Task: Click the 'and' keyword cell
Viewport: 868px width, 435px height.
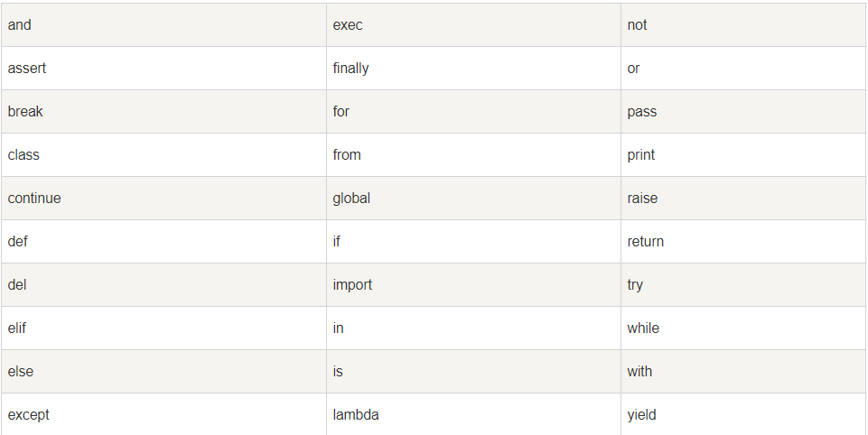Action: (x=19, y=25)
